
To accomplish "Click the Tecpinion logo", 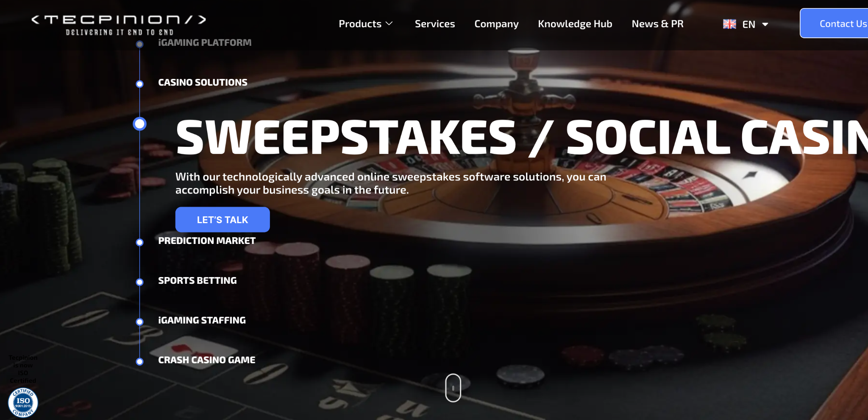I will tap(119, 25).
